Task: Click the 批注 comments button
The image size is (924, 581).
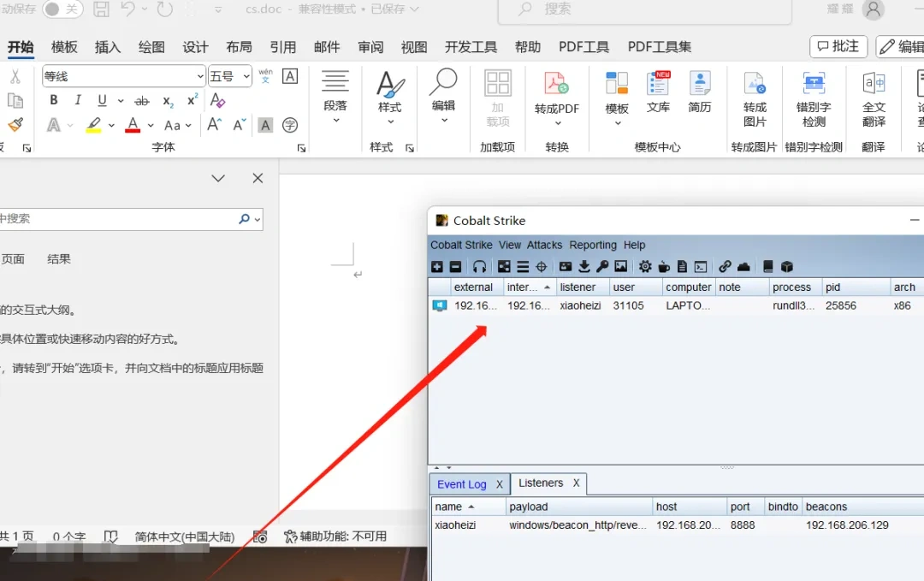Action: [838, 46]
